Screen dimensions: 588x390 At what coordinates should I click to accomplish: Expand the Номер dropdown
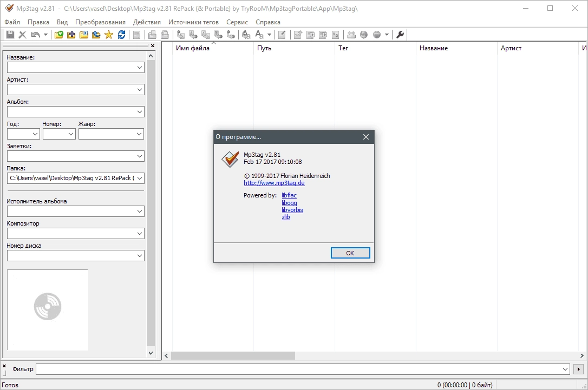pos(71,134)
